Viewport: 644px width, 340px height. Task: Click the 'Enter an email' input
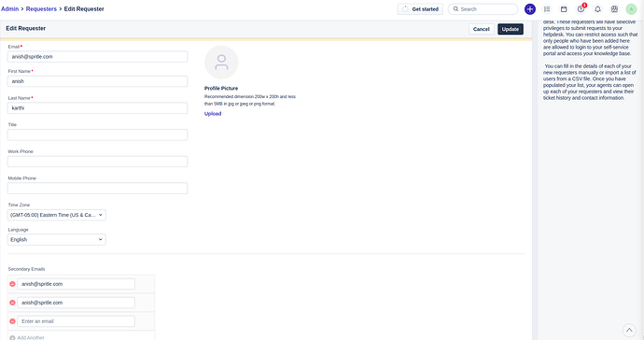point(76,321)
